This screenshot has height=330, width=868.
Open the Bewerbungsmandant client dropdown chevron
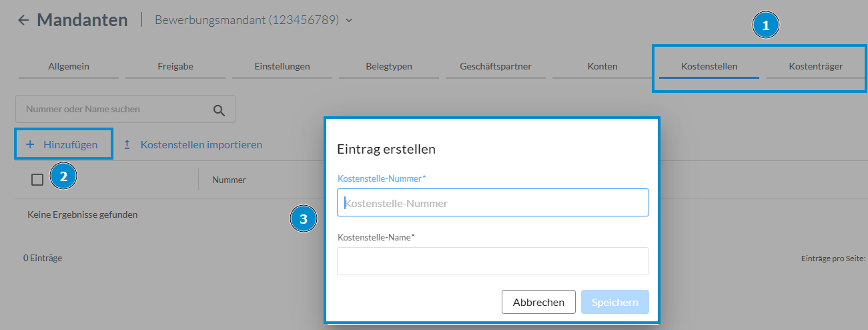[x=349, y=21]
